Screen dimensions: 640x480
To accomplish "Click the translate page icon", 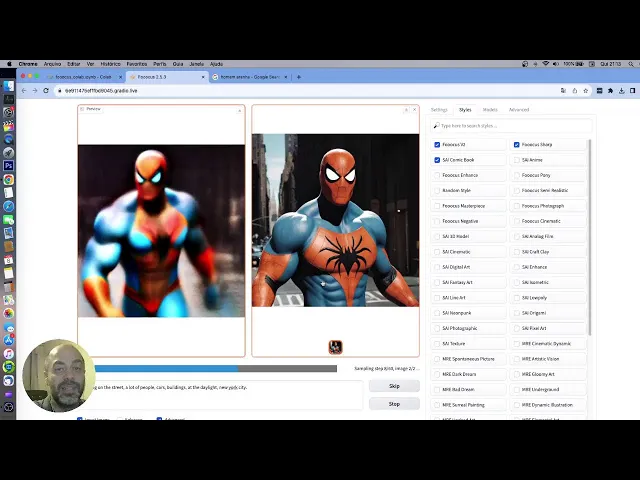I will [563, 91].
